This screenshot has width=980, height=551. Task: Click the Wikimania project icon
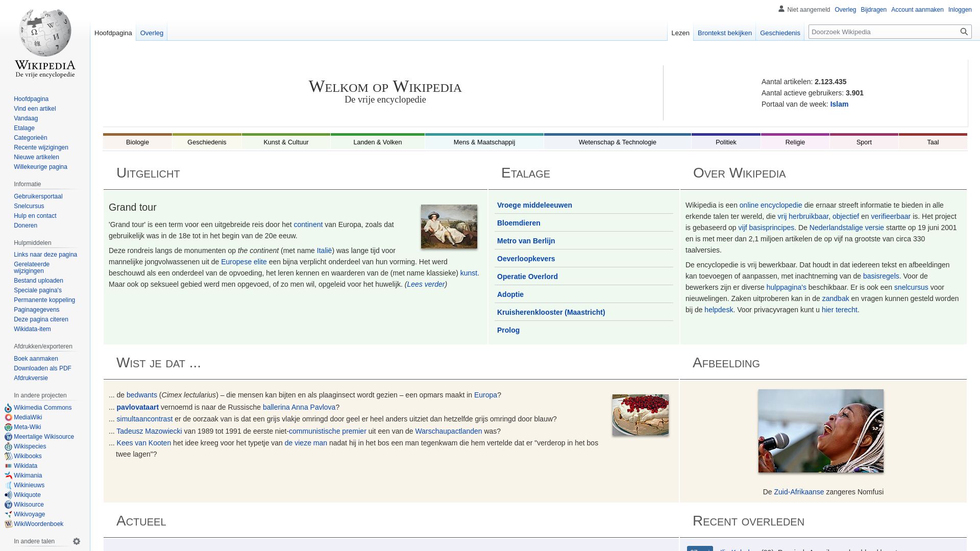click(8, 475)
